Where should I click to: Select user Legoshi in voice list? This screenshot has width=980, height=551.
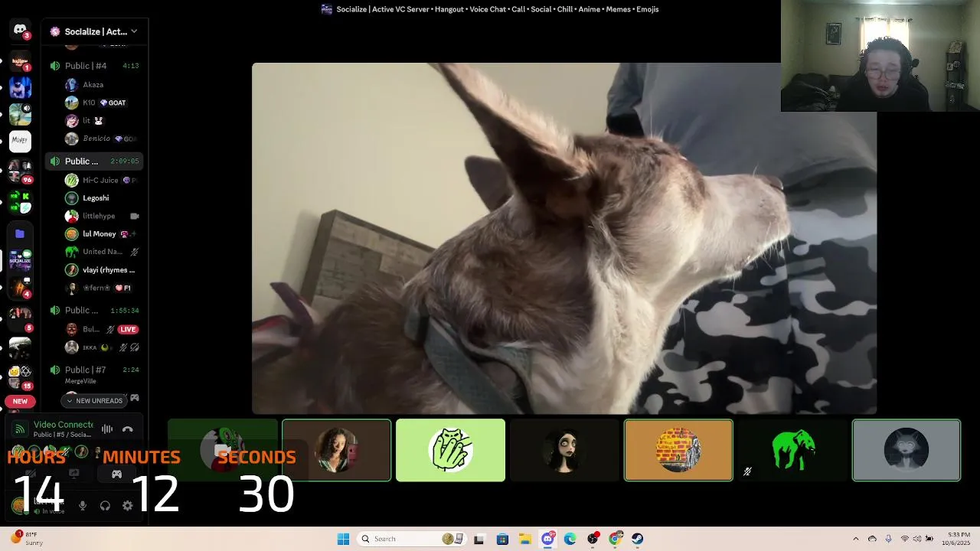[96, 198]
